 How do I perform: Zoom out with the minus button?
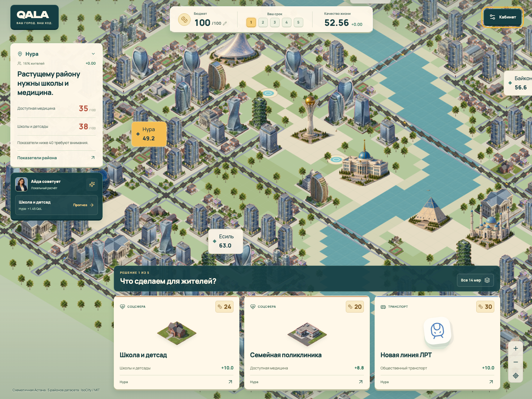516,362
